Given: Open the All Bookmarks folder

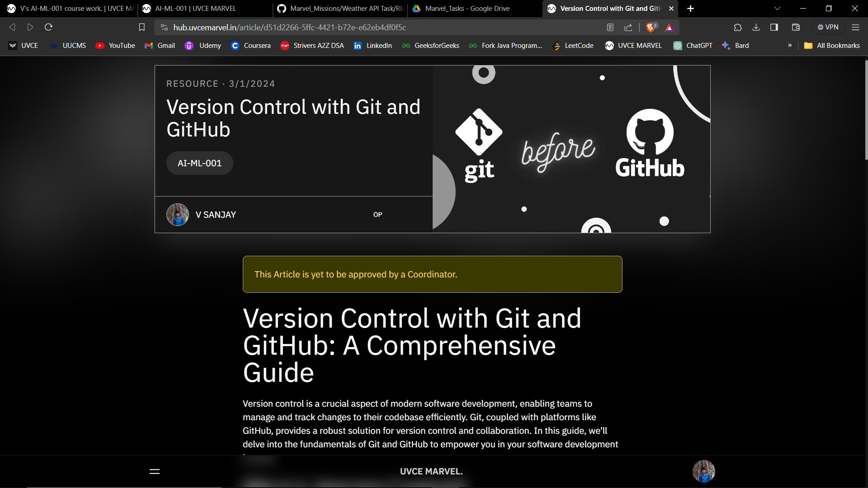Looking at the screenshot, I should coord(832,46).
